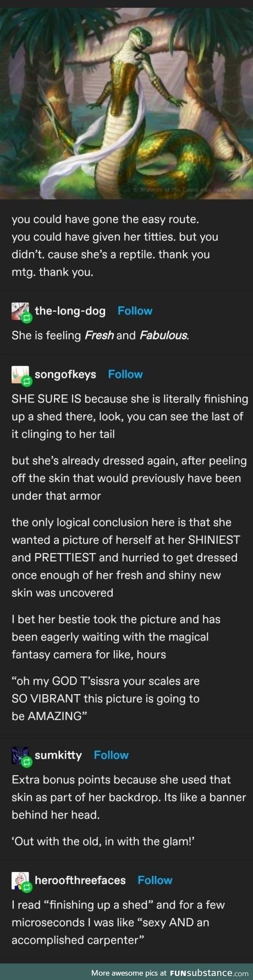Open sumkitty username link
Screen dimensions: 253x980
click(x=58, y=755)
